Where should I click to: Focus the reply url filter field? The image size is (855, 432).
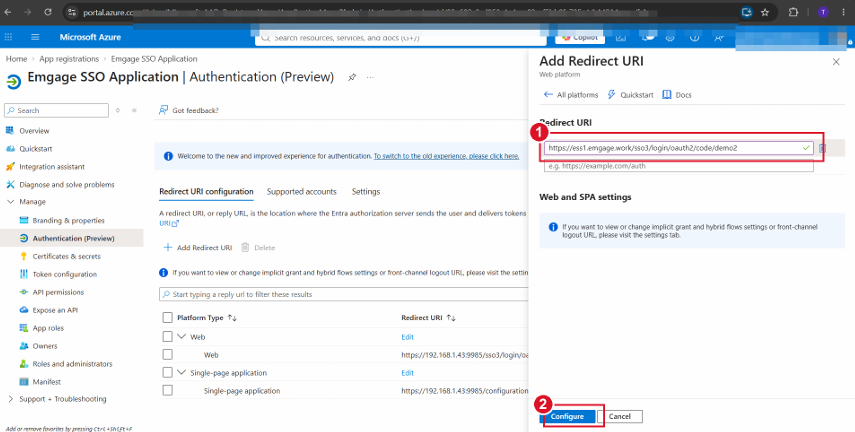coord(344,295)
